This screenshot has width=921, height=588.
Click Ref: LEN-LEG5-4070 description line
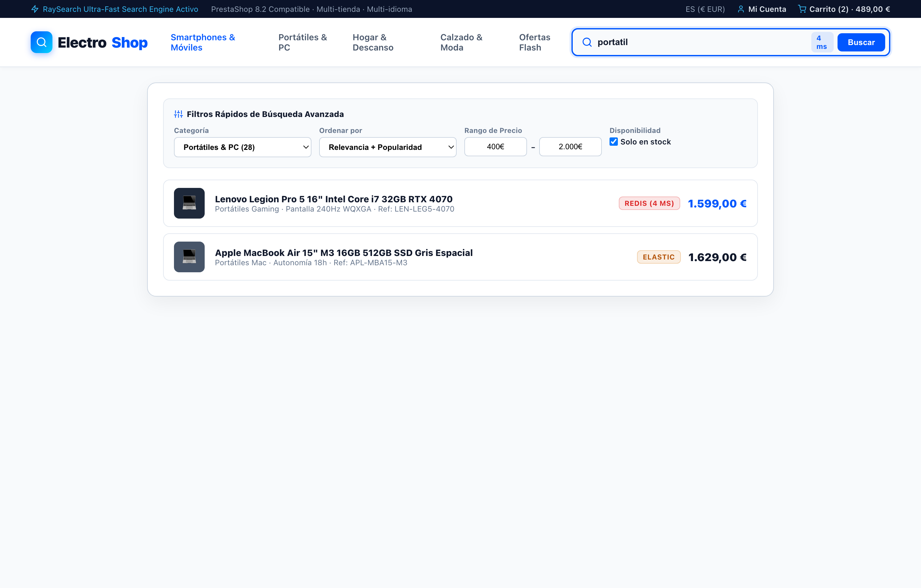pyautogui.click(x=335, y=209)
